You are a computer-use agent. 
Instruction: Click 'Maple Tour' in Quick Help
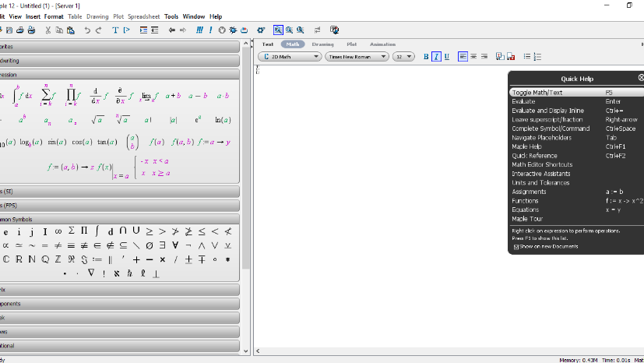(x=528, y=218)
